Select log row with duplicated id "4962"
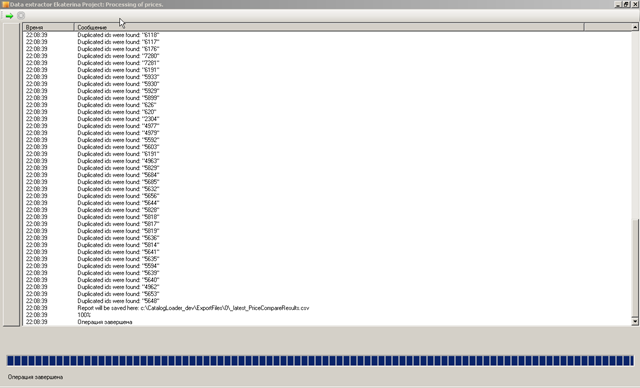This screenshot has width=640, height=388. [x=327, y=287]
